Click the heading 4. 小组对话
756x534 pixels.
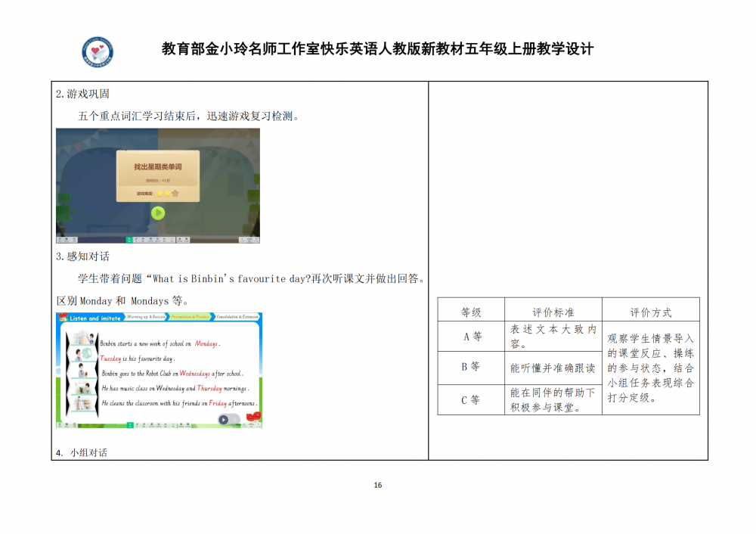tap(82, 452)
